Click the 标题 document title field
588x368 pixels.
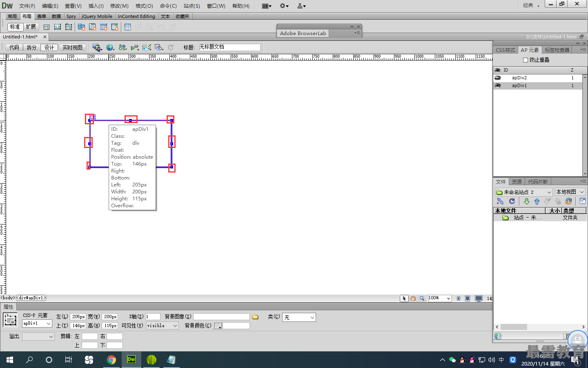[x=229, y=47]
